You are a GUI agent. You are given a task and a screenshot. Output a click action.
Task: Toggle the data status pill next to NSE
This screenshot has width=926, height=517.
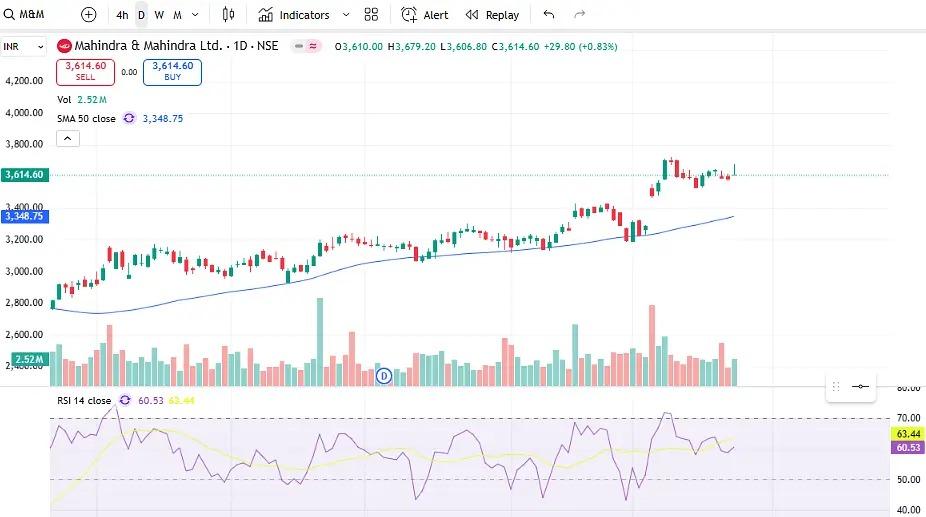[x=306, y=46]
